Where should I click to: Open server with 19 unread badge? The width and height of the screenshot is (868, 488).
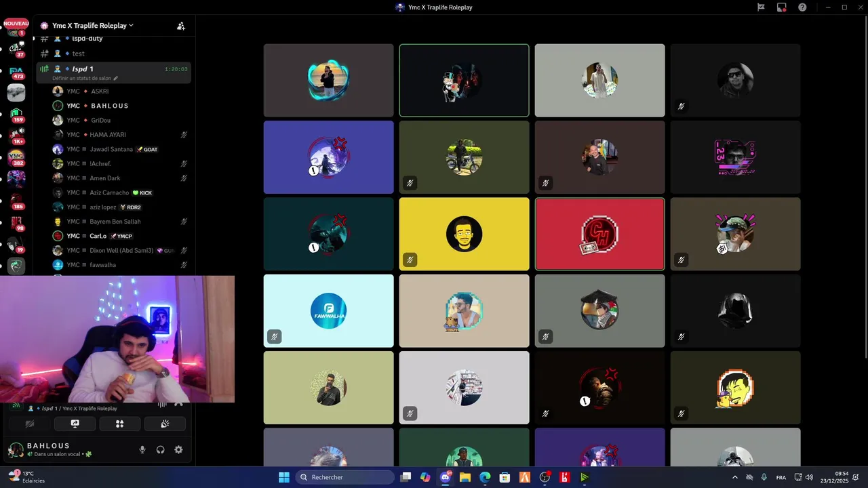(x=16, y=244)
